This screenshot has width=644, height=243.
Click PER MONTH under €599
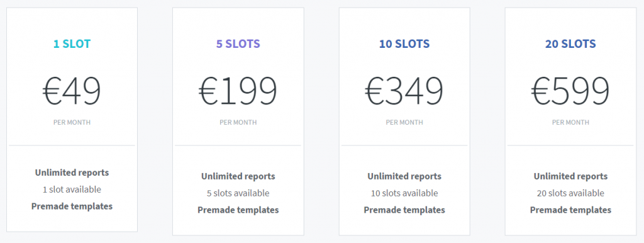pyautogui.click(x=570, y=123)
